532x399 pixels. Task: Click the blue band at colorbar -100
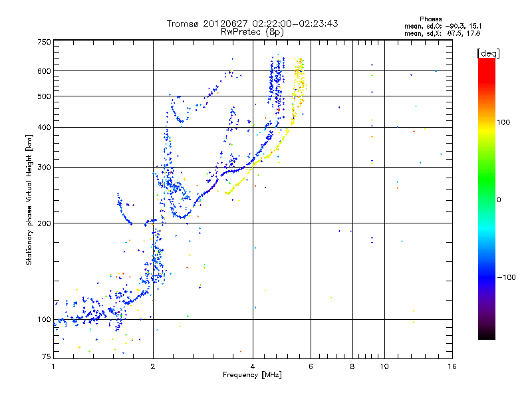pyautogui.click(x=487, y=277)
